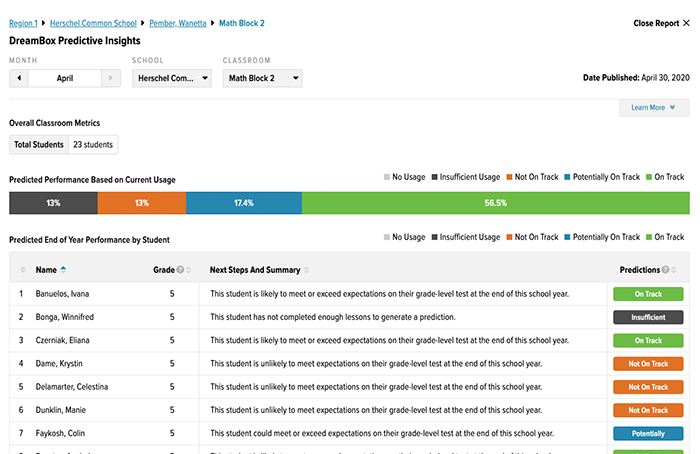The width and height of the screenshot is (700, 454).
Task: Click Grade column help question icon
Action: (180, 270)
